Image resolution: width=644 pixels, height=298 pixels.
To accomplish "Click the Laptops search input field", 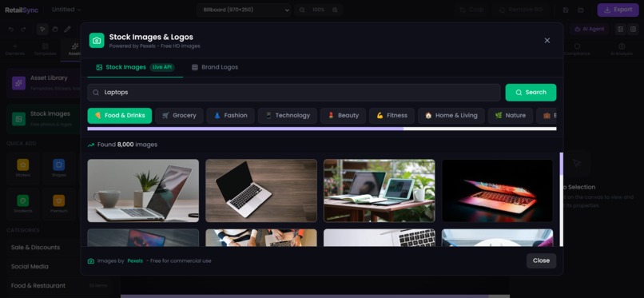I will 294,93.
